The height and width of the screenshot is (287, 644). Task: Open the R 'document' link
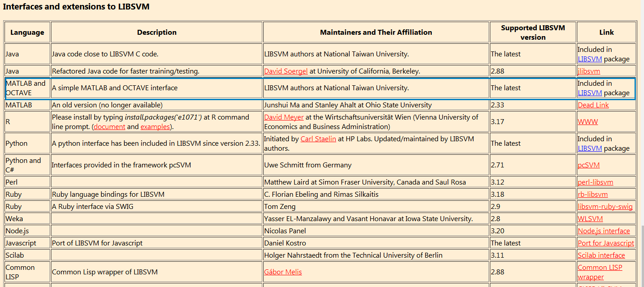[110, 126]
